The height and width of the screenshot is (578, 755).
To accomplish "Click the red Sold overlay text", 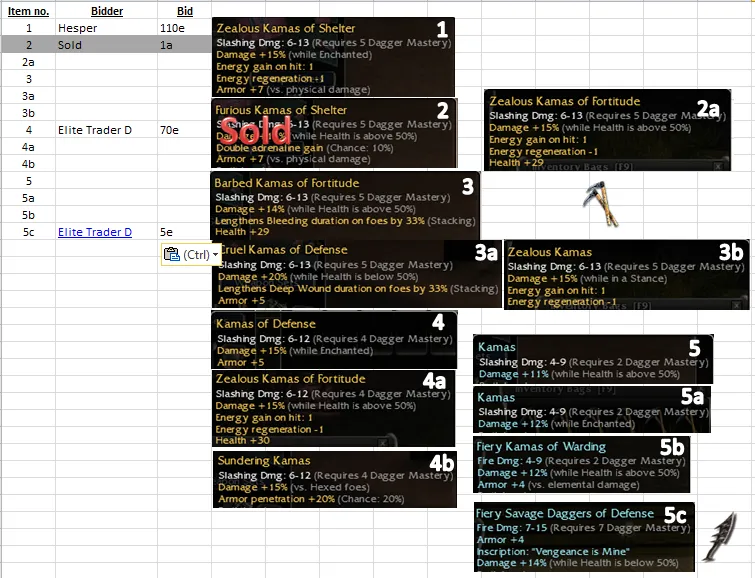I will tap(256, 130).
